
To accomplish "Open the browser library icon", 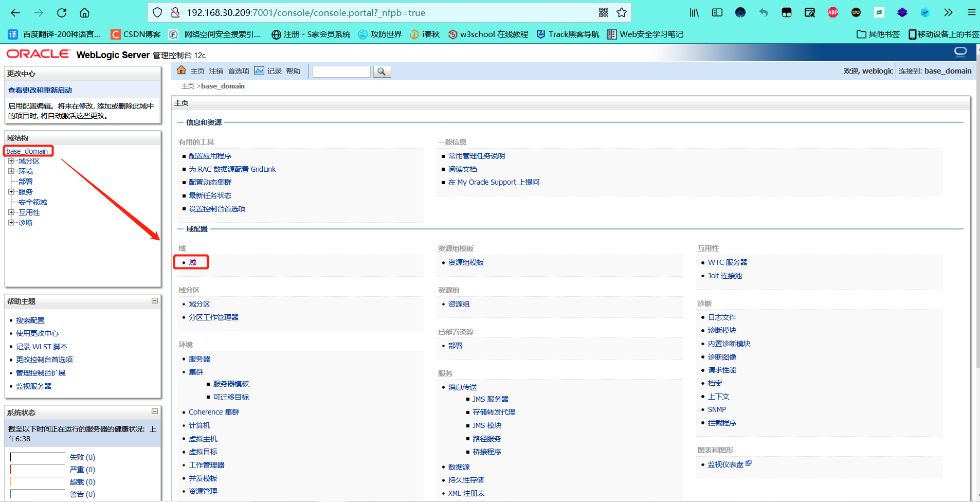I will (x=694, y=13).
